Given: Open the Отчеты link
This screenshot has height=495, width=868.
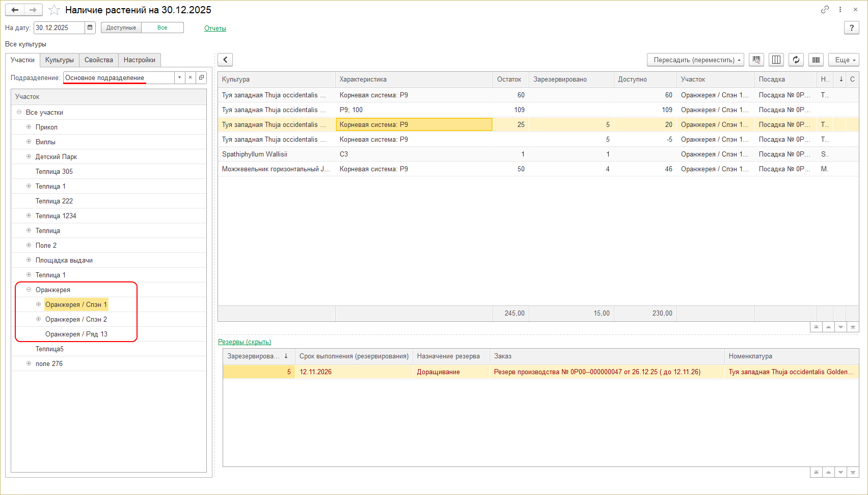Looking at the screenshot, I should (215, 29).
